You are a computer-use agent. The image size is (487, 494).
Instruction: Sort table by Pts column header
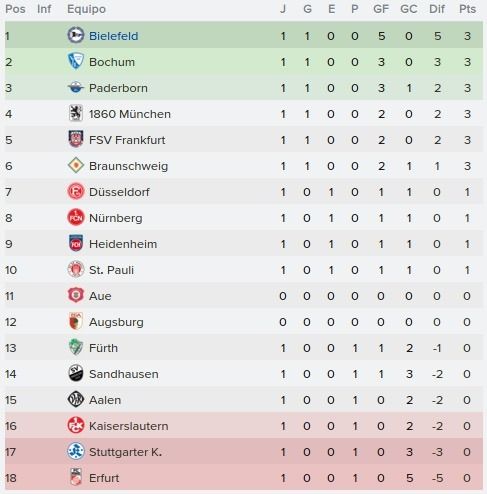[x=467, y=9]
